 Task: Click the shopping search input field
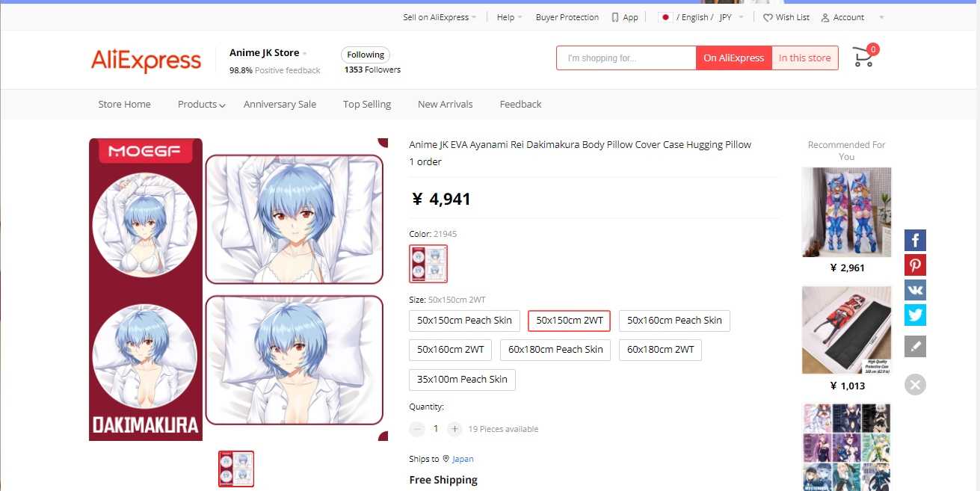click(626, 58)
